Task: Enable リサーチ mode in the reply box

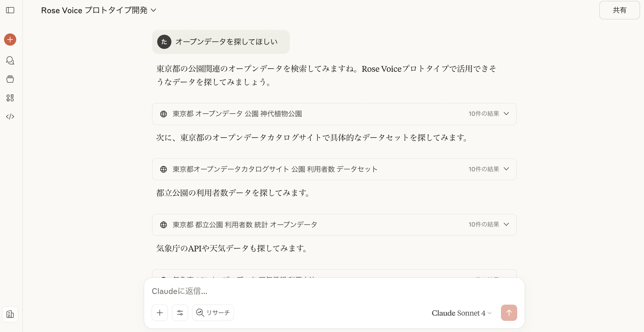Action: [x=213, y=312]
